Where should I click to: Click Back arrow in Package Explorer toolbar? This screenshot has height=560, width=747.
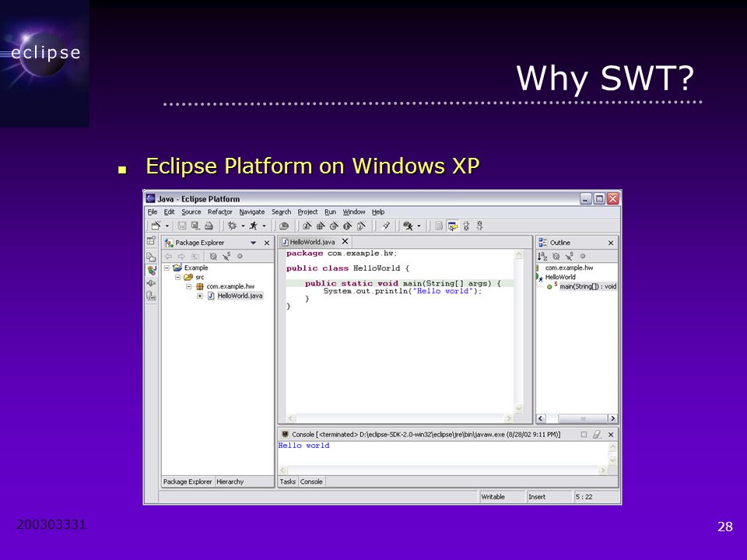[x=168, y=256]
